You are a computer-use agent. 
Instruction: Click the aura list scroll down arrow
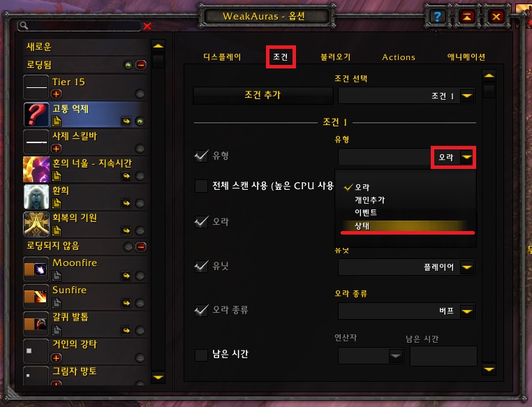click(158, 377)
